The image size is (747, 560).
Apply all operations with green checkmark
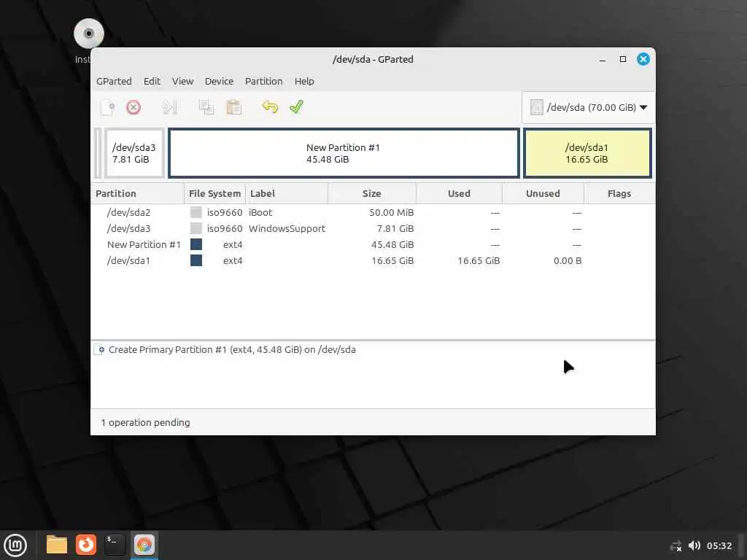point(296,106)
